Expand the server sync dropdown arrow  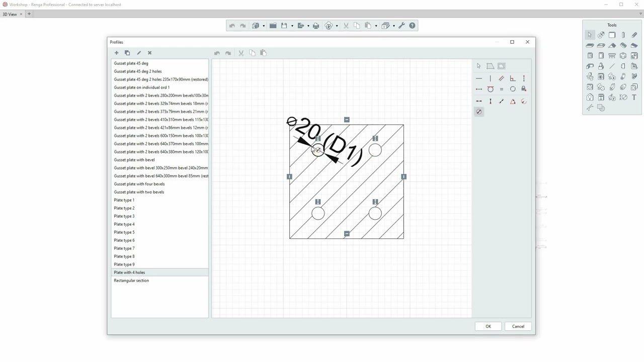337,26
